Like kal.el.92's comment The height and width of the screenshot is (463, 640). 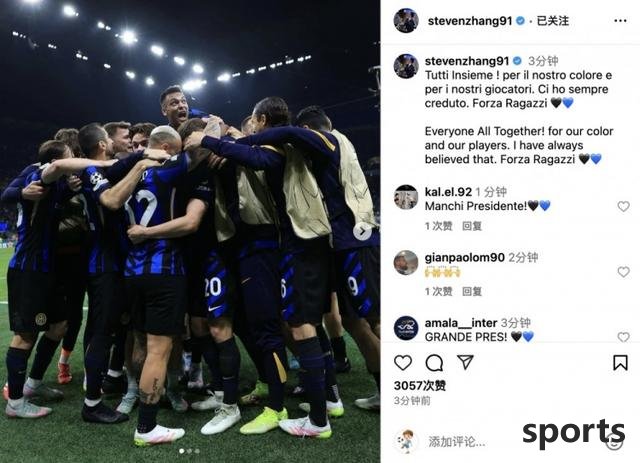tap(623, 207)
